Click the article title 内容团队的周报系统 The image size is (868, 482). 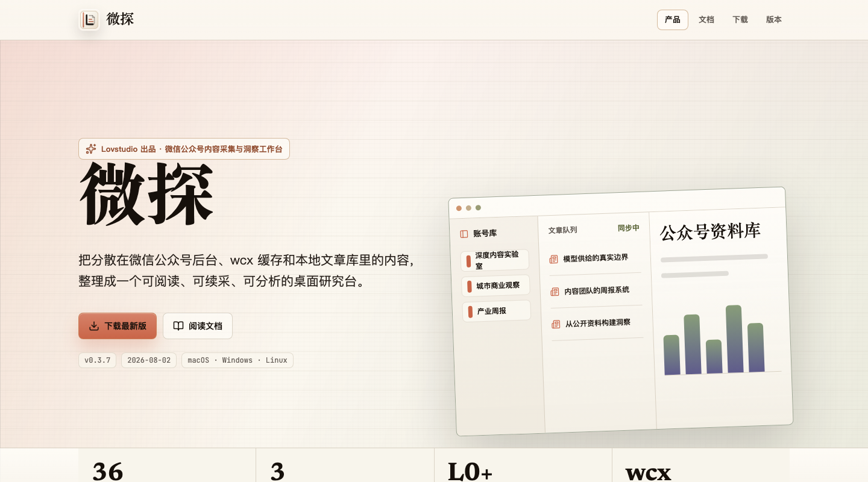click(597, 290)
